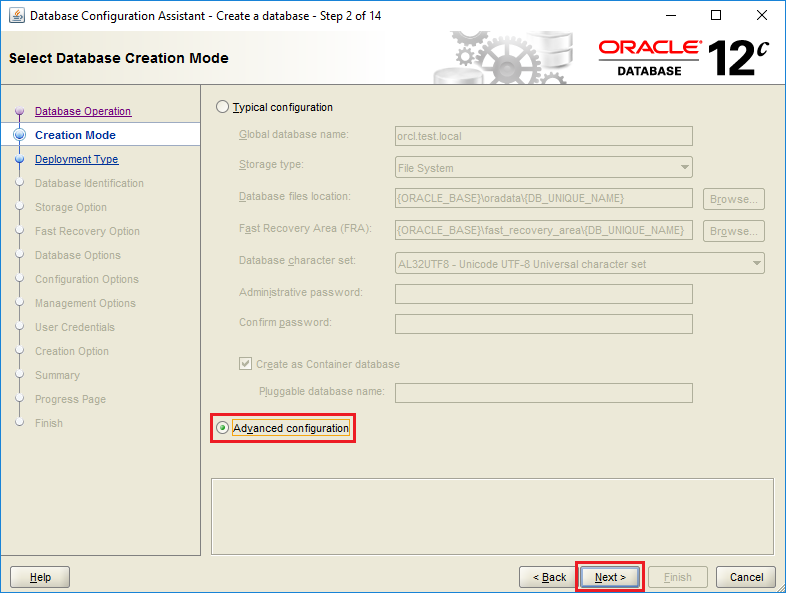Click the Database Operation step bullet
This screenshot has width=786, height=593.
click(20, 111)
